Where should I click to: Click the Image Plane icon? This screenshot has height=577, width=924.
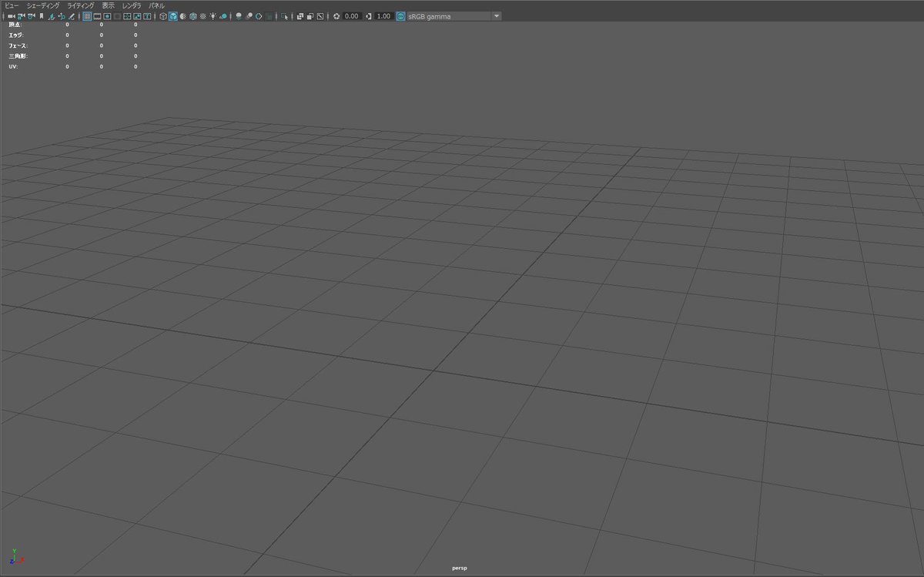[52, 16]
